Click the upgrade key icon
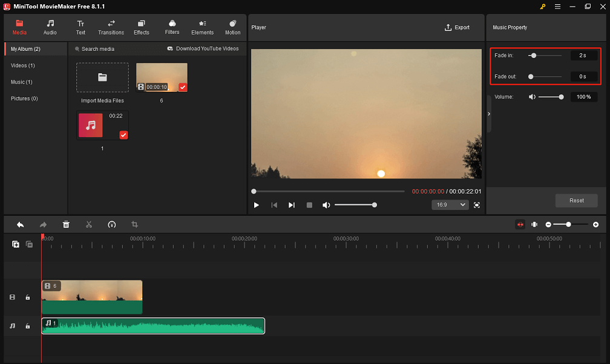 coord(543,7)
